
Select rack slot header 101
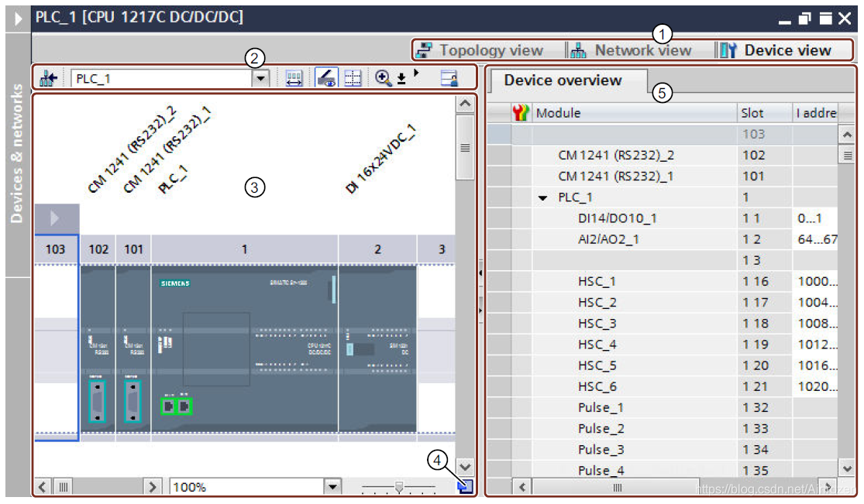(133, 249)
